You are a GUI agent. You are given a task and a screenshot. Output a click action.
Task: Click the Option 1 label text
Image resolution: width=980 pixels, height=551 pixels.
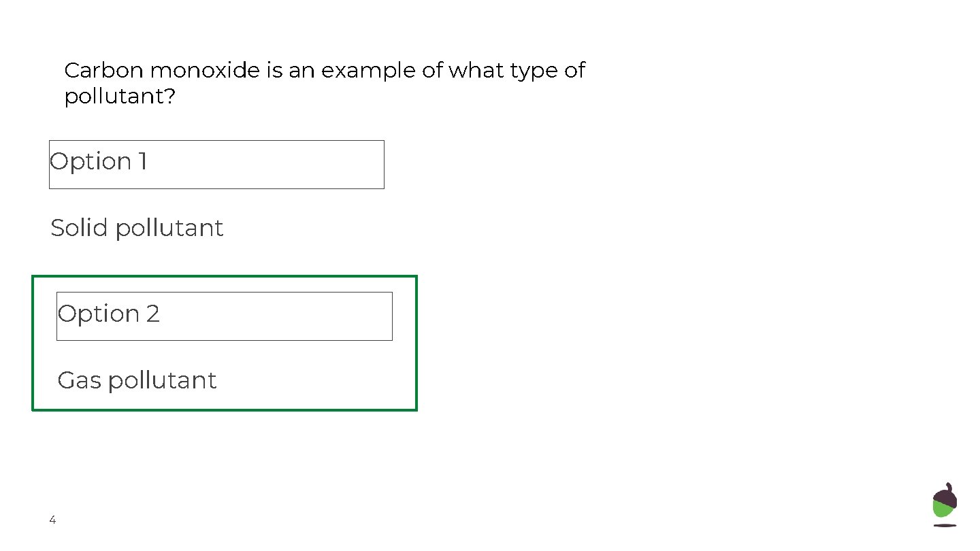coord(99,162)
